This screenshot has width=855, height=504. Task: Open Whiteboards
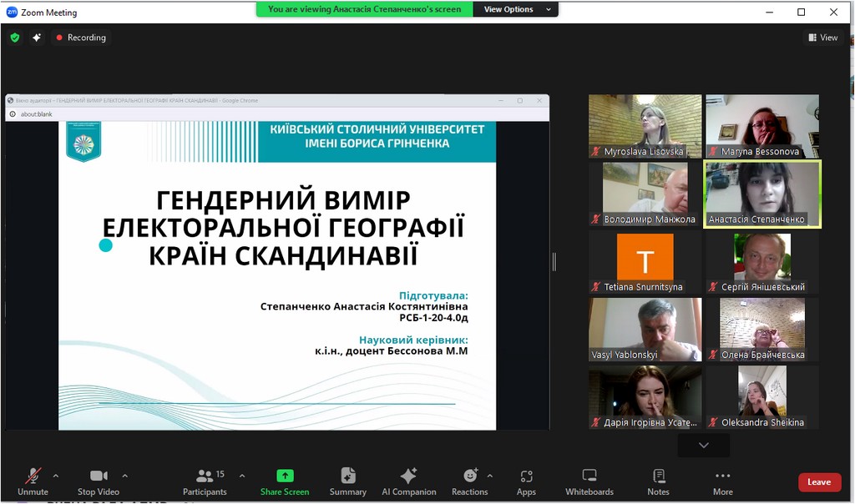tap(589, 481)
